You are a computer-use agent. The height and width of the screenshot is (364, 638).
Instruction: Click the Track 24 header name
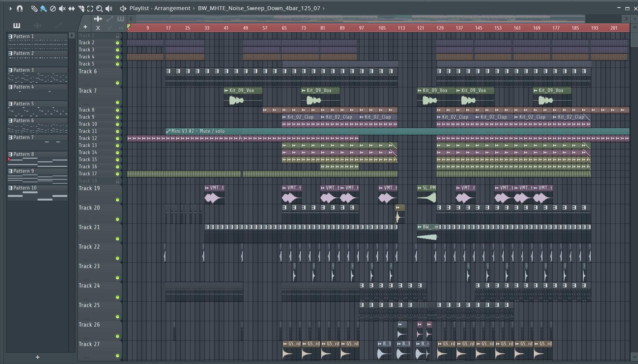89,286
